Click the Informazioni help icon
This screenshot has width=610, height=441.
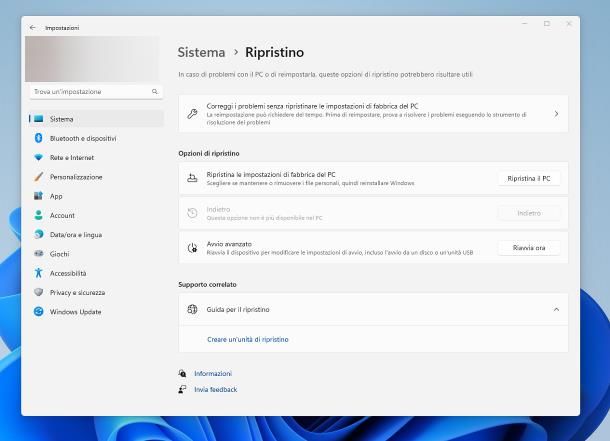[x=182, y=373]
